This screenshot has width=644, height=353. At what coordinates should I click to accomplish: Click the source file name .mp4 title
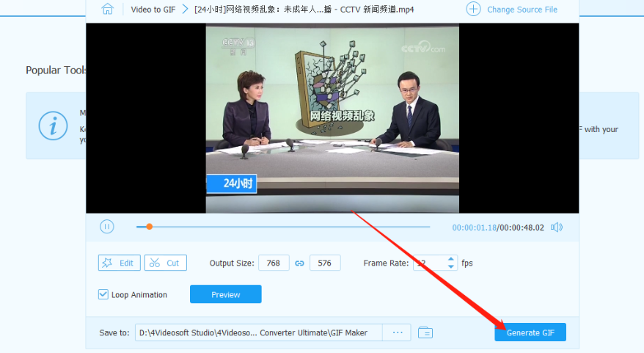(x=304, y=10)
